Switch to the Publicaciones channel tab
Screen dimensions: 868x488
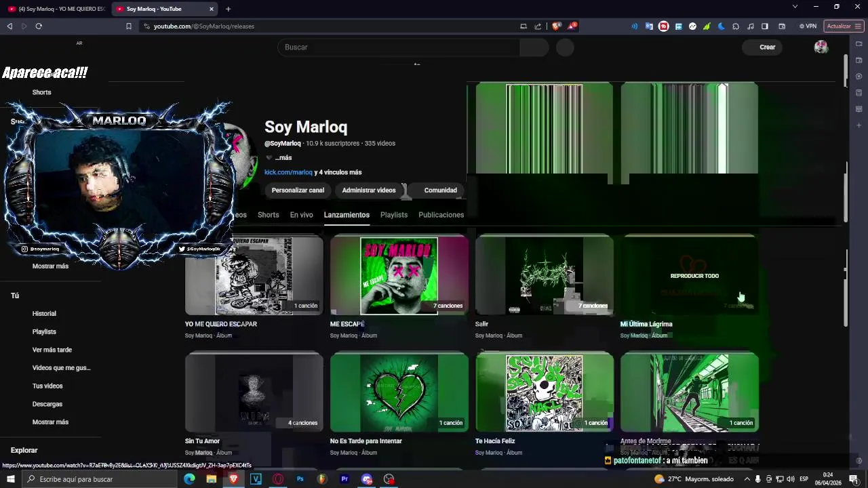click(441, 215)
